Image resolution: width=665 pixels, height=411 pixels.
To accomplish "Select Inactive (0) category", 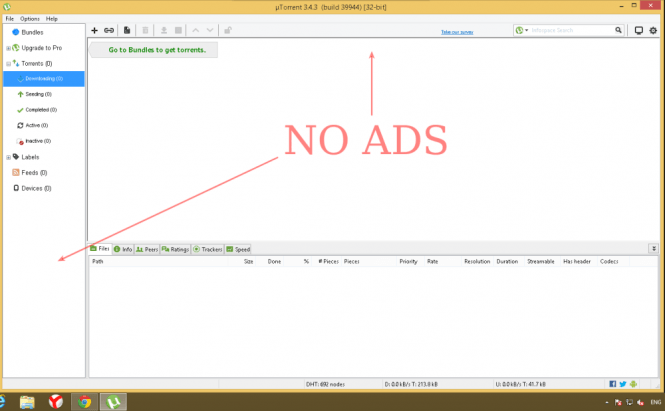I will pos(38,141).
